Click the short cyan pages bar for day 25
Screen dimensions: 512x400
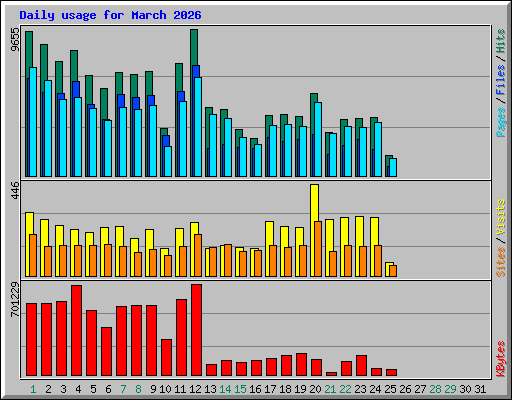coord(393,167)
